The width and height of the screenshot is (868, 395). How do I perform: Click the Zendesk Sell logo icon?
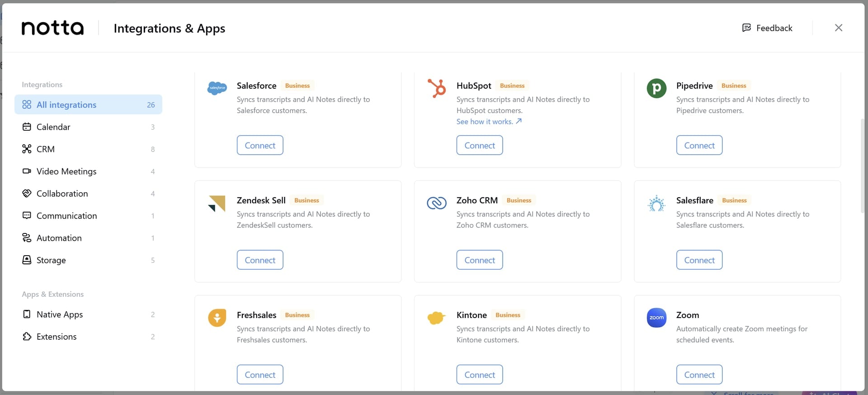(x=217, y=203)
